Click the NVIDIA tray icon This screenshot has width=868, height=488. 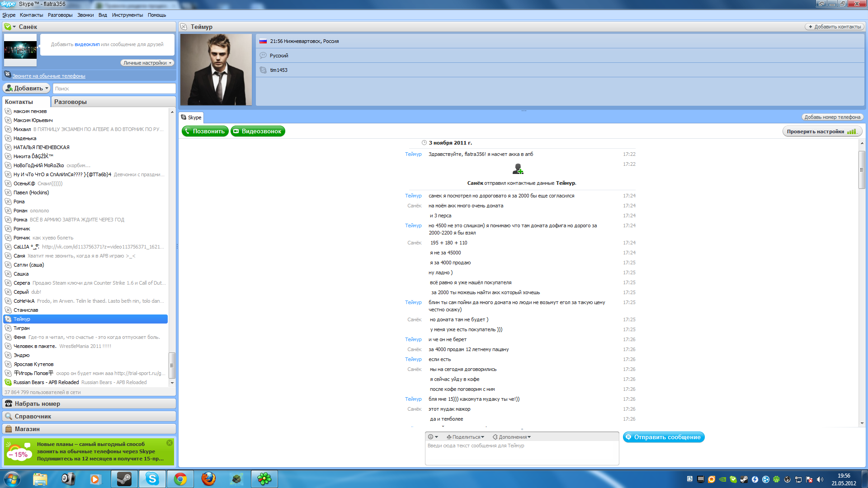point(722,479)
